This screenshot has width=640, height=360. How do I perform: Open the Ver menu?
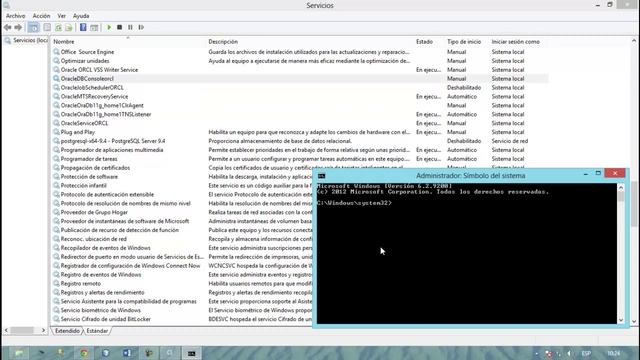pyautogui.click(x=62, y=16)
